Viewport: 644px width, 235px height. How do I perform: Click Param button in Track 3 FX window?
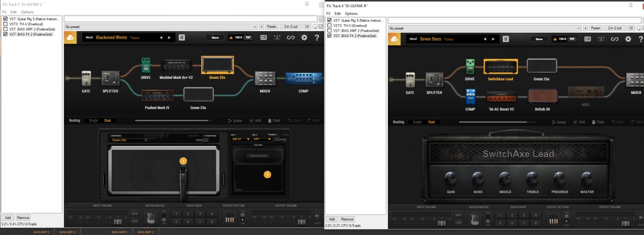[272, 27]
